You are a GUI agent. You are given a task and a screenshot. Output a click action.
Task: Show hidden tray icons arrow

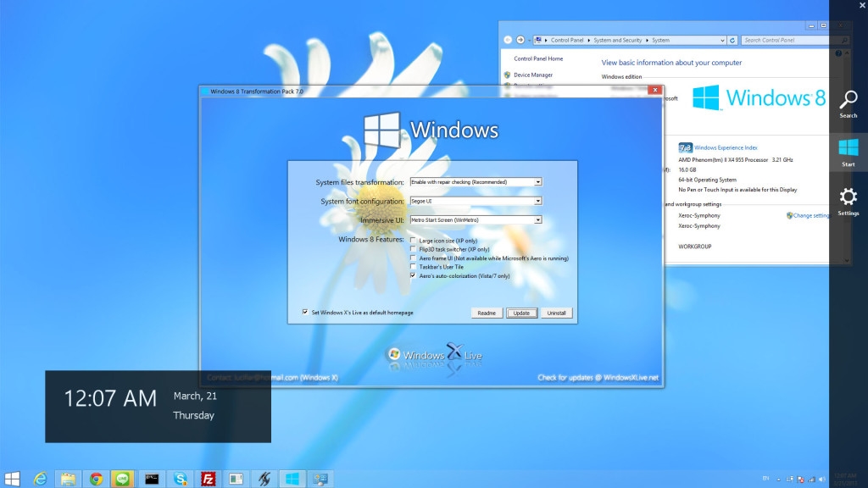[x=779, y=480]
